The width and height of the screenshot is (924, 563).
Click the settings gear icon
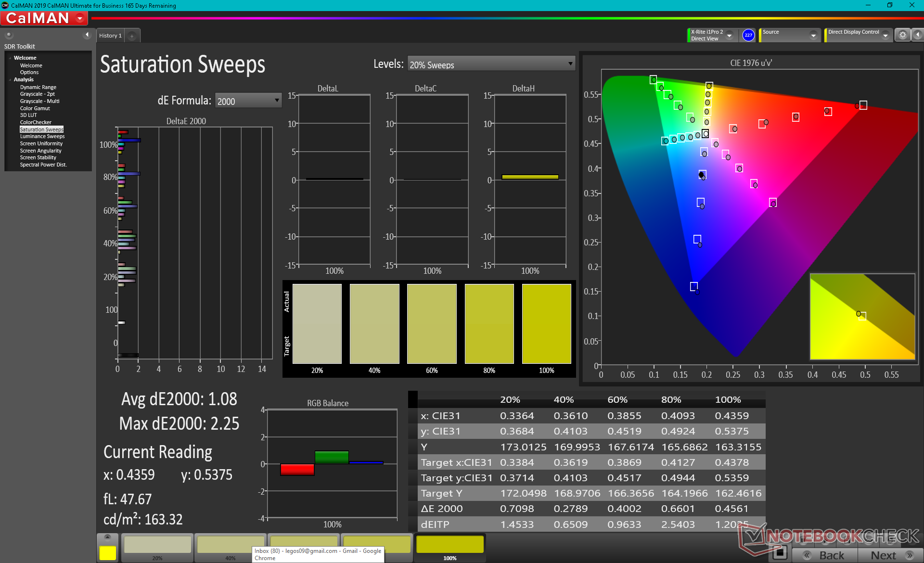[x=902, y=35]
